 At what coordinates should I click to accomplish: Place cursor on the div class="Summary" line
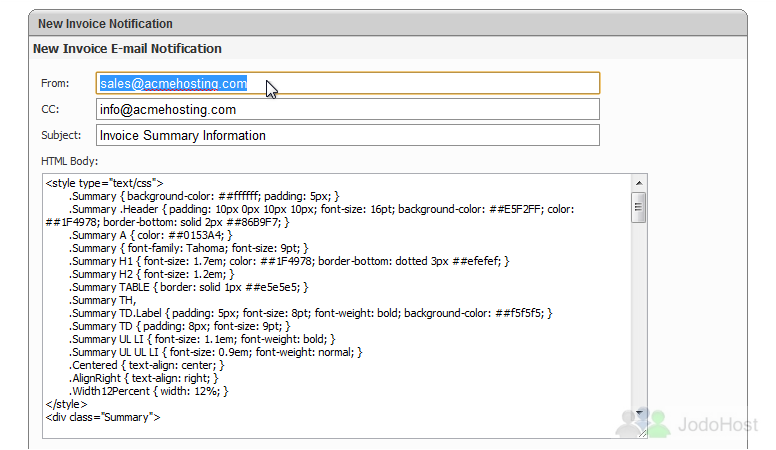pyautogui.click(x=103, y=417)
